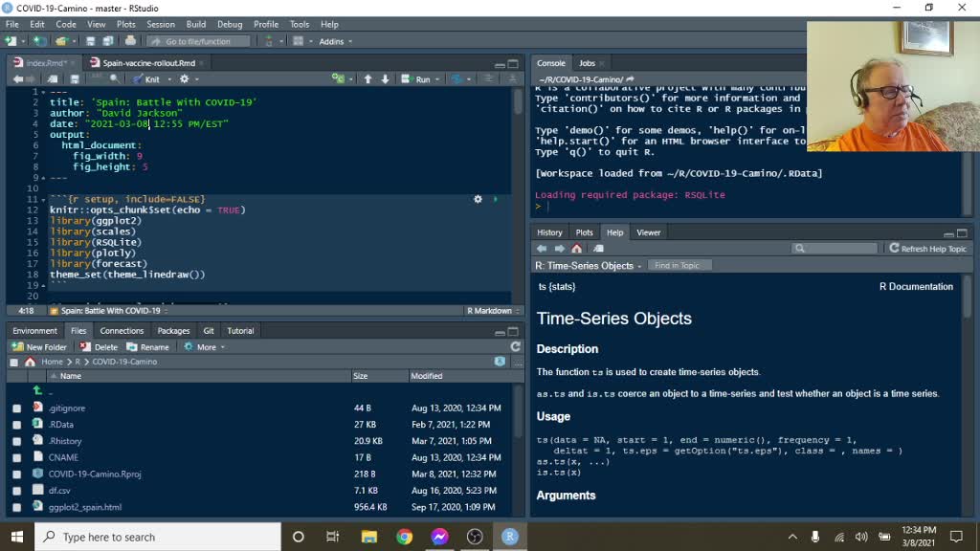This screenshot has width=980, height=551.
Task: Check the .RData file checkbox
Action: click(17, 425)
